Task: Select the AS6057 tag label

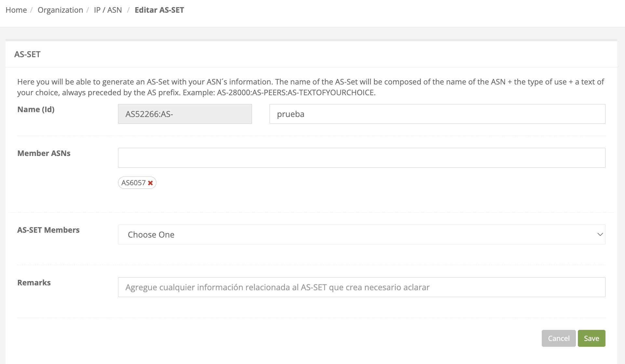Action: pos(133,183)
